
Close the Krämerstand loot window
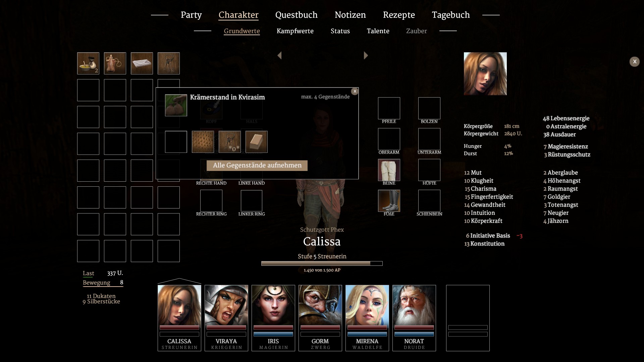(355, 91)
